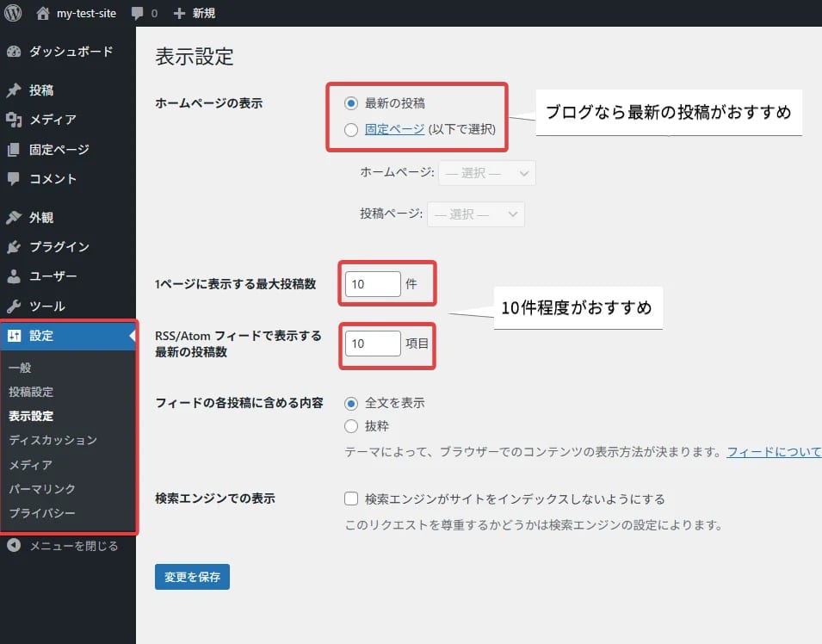
Task: Open the 投稿ページ selection dropdown
Action: pyautogui.click(x=476, y=214)
